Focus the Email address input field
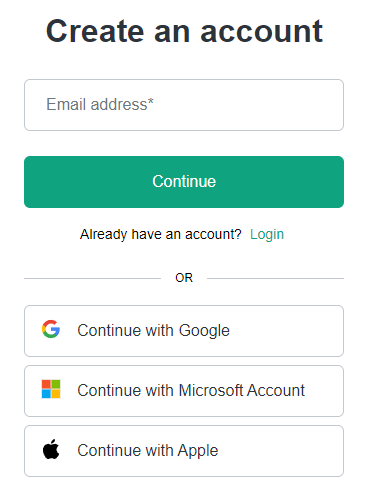Screen dimensions: 367x487 [x=184, y=105]
